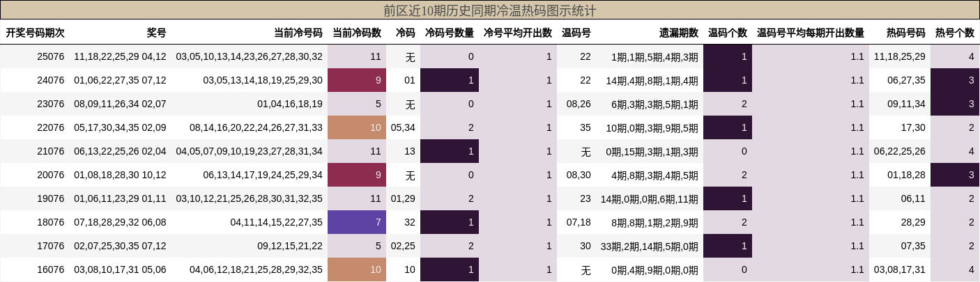Select period 17076 cell
The image size is (980, 282).
(51, 246)
